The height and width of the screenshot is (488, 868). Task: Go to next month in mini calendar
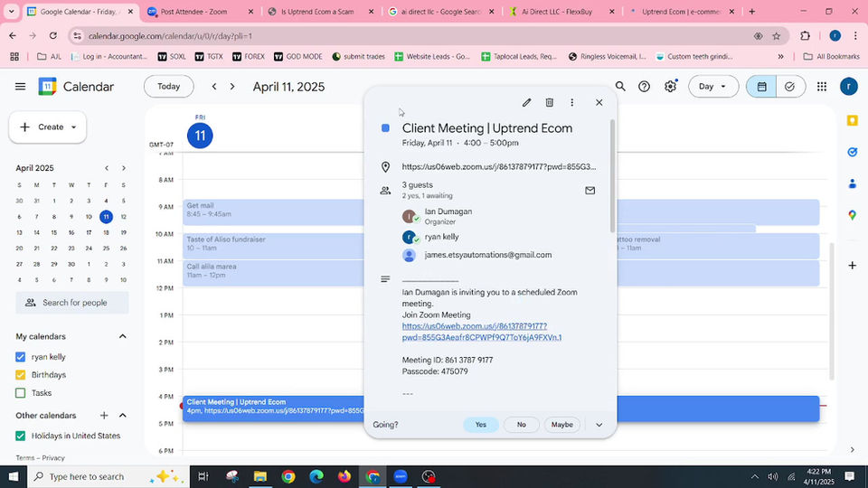click(x=124, y=168)
